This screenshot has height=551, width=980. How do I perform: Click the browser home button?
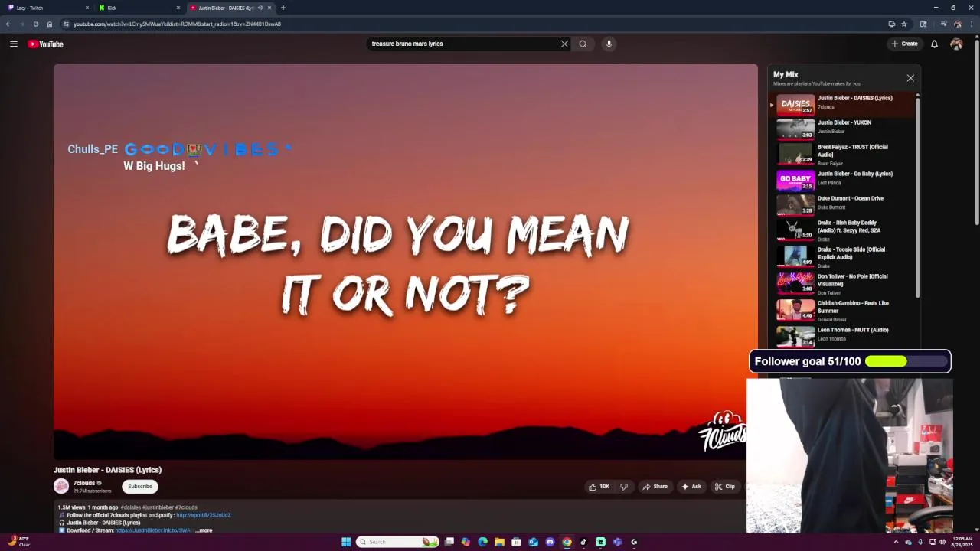(x=50, y=24)
